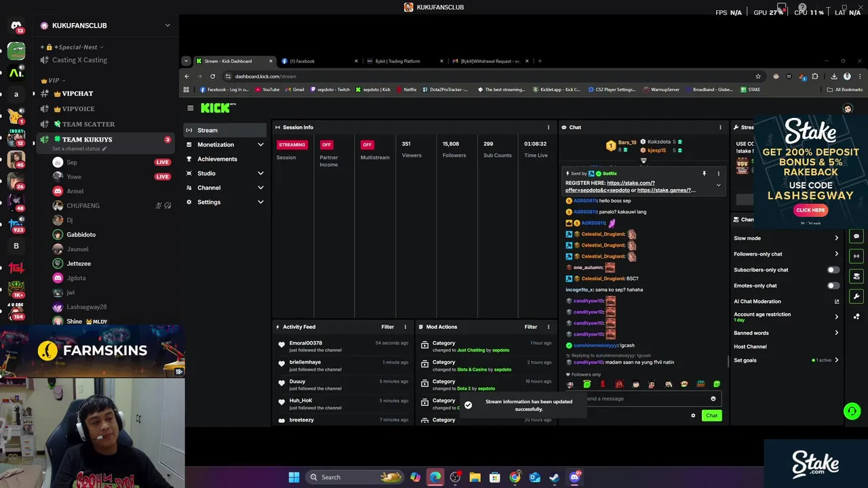Open Achievements in Kick sidebar
This screenshot has height=488, width=868.
225,159
